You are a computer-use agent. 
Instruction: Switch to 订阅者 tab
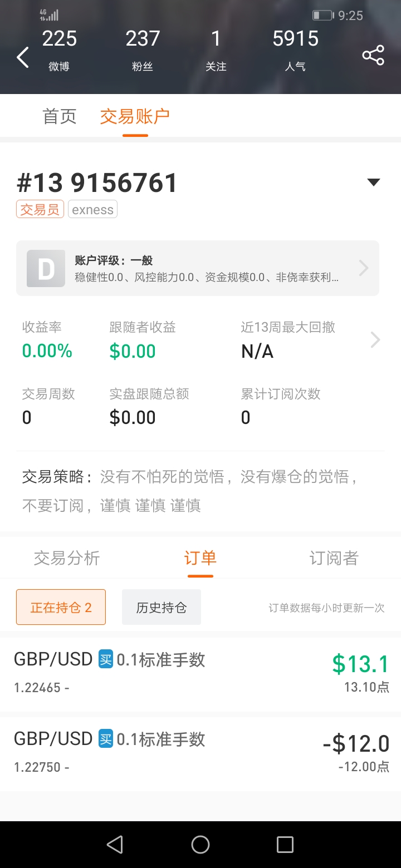(x=334, y=558)
